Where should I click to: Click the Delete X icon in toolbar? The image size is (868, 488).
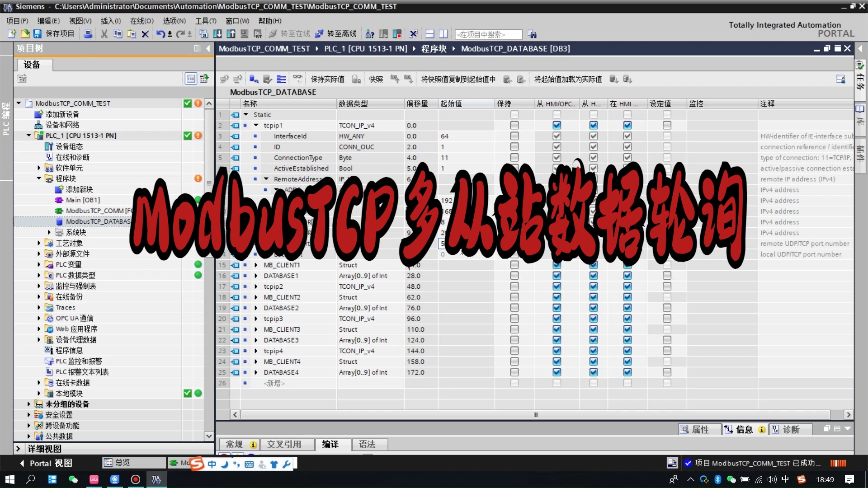pyautogui.click(x=145, y=34)
